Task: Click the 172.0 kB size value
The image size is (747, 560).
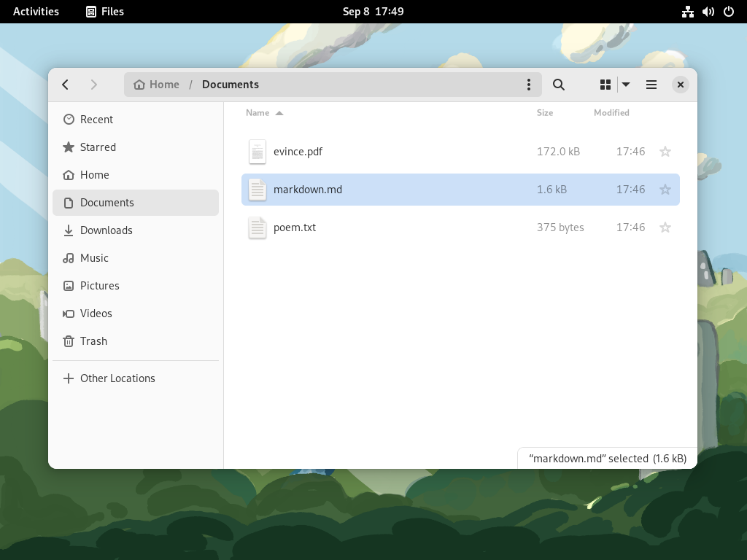Action: click(x=558, y=152)
